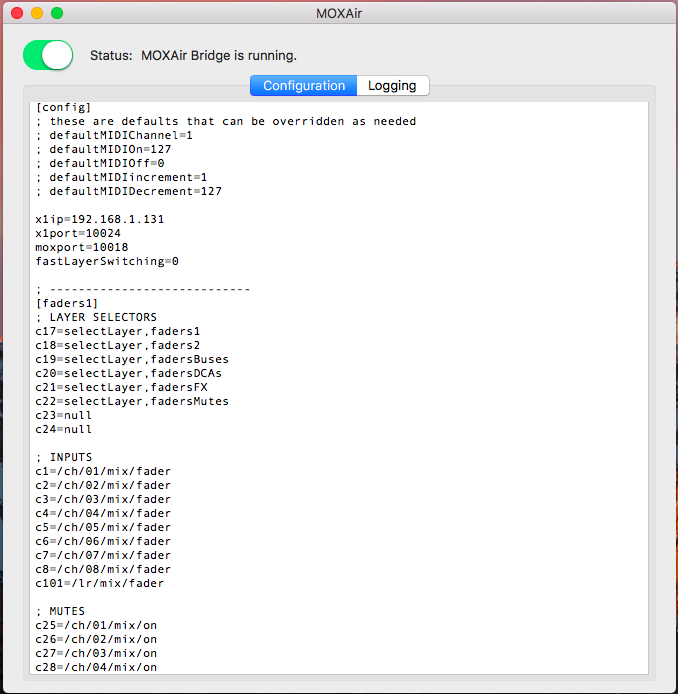678x694 pixels.
Task: Click the x1port=10024 line
Action: pyautogui.click(x=78, y=233)
